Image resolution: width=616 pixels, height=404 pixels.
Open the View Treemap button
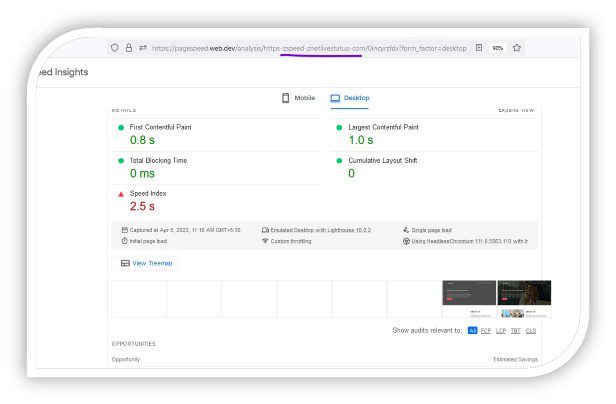(x=147, y=263)
